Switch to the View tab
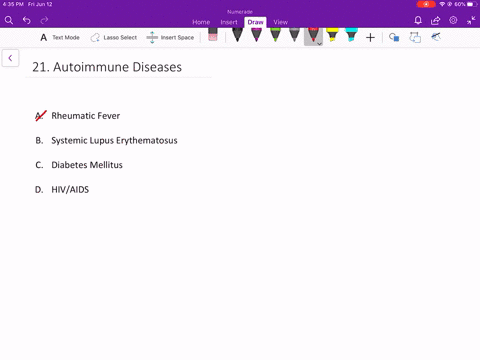The height and width of the screenshot is (360, 480). pos(281,22)
